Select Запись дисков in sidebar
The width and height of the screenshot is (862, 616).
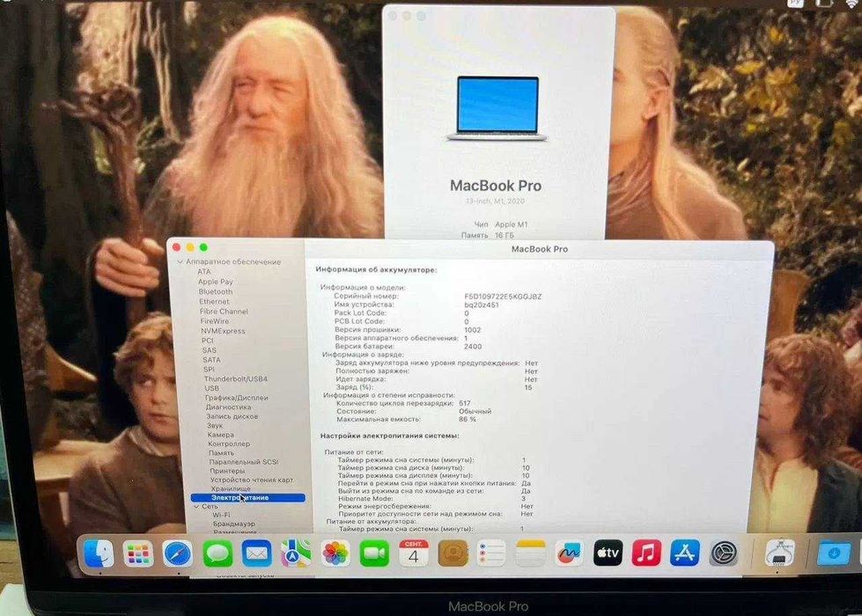[232, 416]
